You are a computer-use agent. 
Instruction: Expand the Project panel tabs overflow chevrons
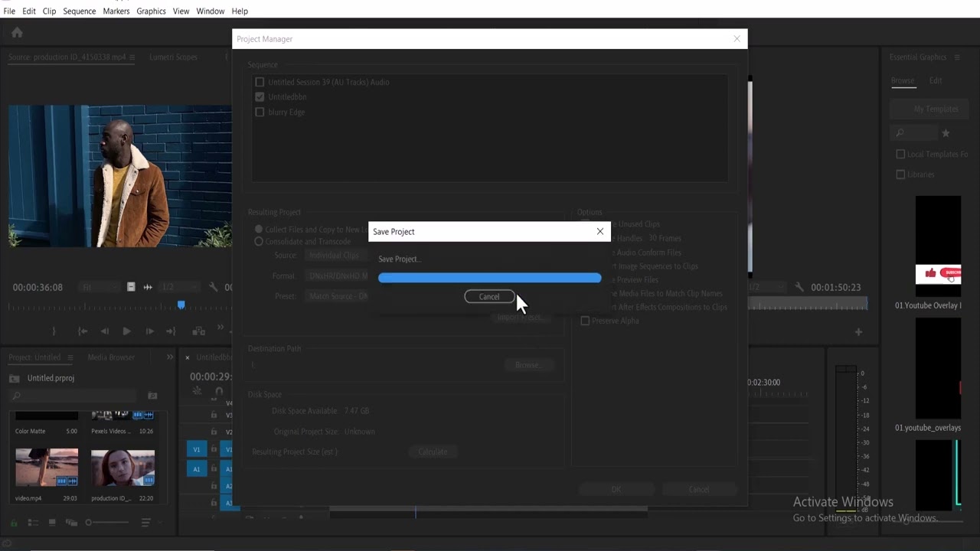tap(170, 357)
